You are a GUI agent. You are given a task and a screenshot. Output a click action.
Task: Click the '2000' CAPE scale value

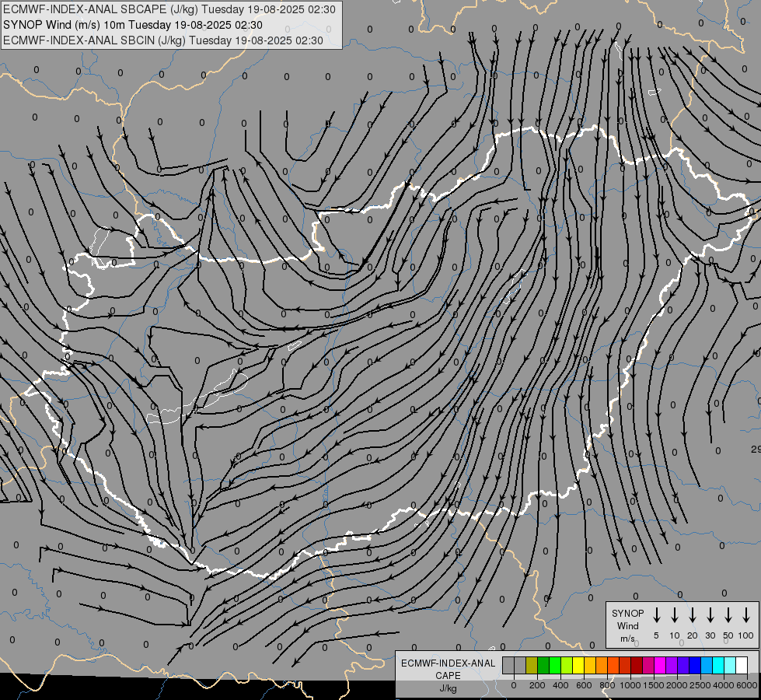point(677,685)
